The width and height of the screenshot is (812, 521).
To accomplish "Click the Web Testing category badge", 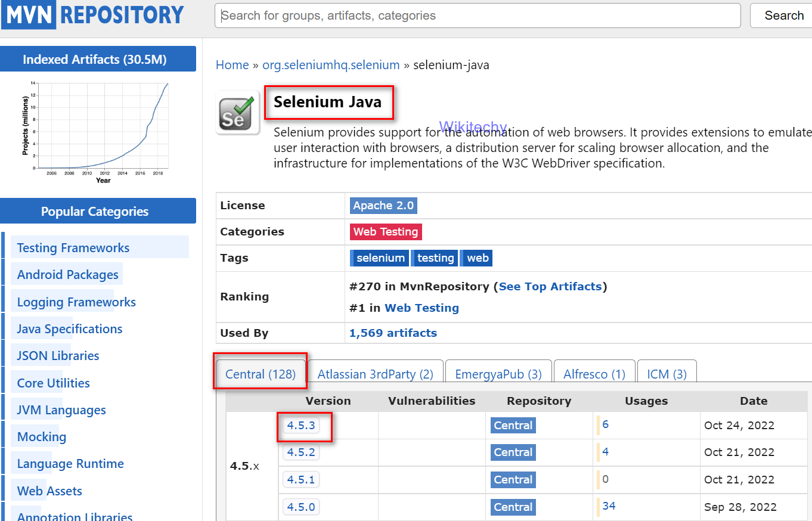I will (386, 232).
